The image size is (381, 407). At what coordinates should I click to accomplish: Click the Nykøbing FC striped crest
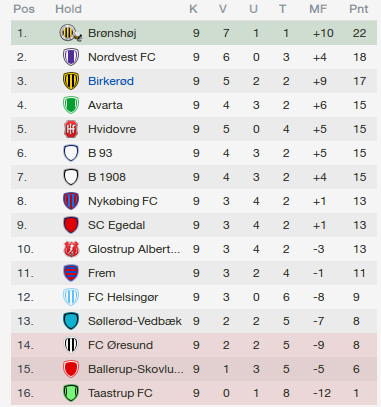coord(71,201)
